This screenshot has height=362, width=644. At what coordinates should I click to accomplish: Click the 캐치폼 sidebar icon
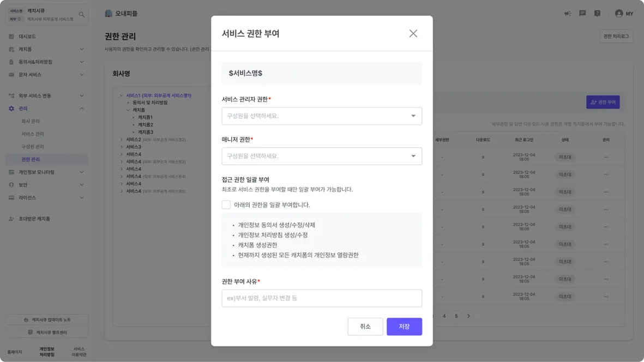pyautogui.click(x=11, y=49)
